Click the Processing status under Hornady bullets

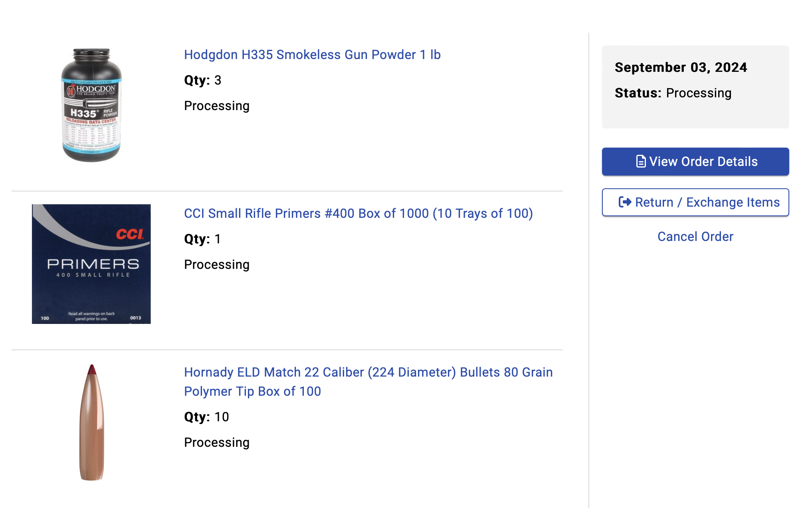pyautogui.click(x=217, y=442)
